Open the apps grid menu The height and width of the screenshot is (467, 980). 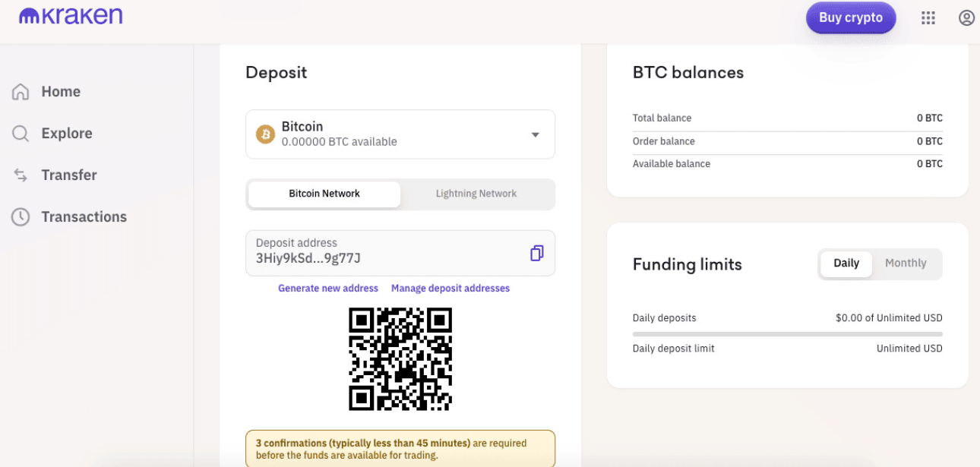point(928,17)
